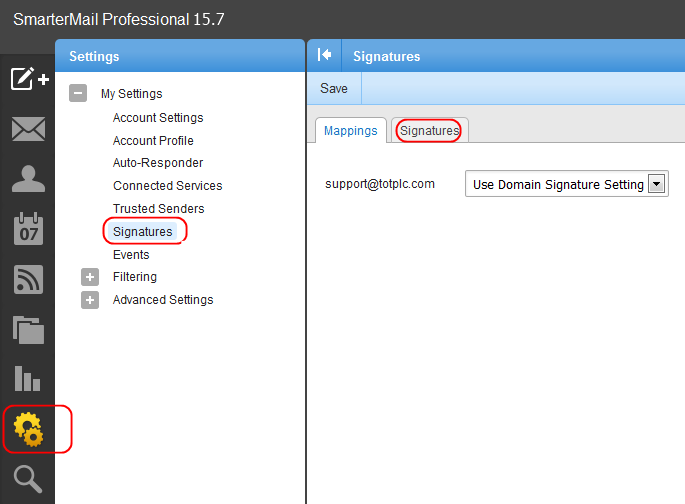This screenshot has width=685, height=504.
Task: Open the file storage folders icon
Action: (28, 330)
